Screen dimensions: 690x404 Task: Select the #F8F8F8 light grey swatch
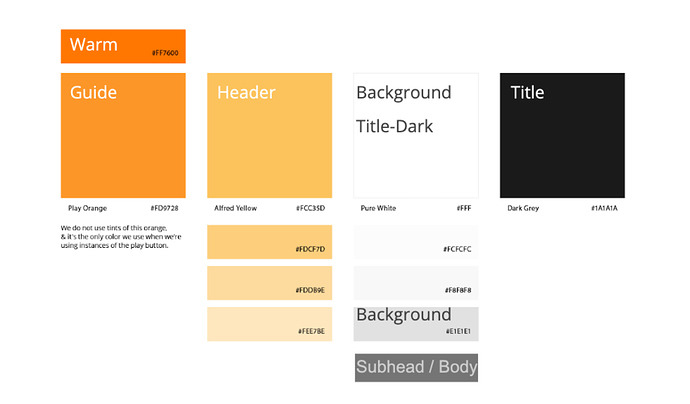(416, 283)
